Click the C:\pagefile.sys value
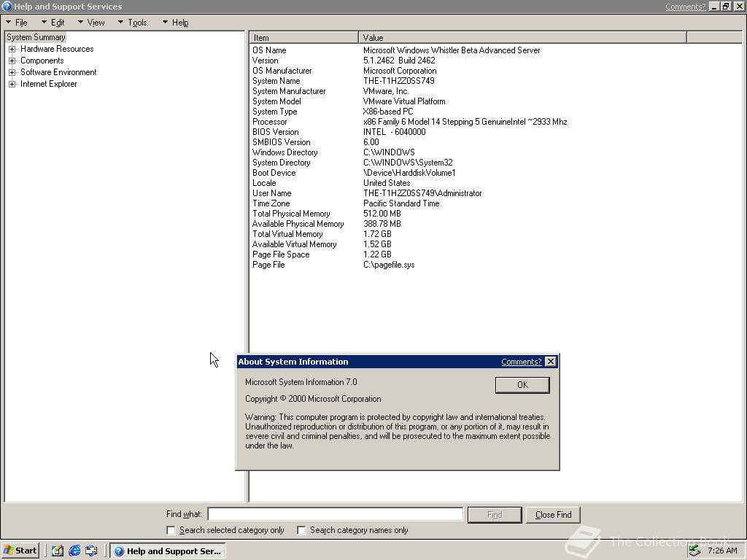The image size is (747, 560). click(389, 265)
